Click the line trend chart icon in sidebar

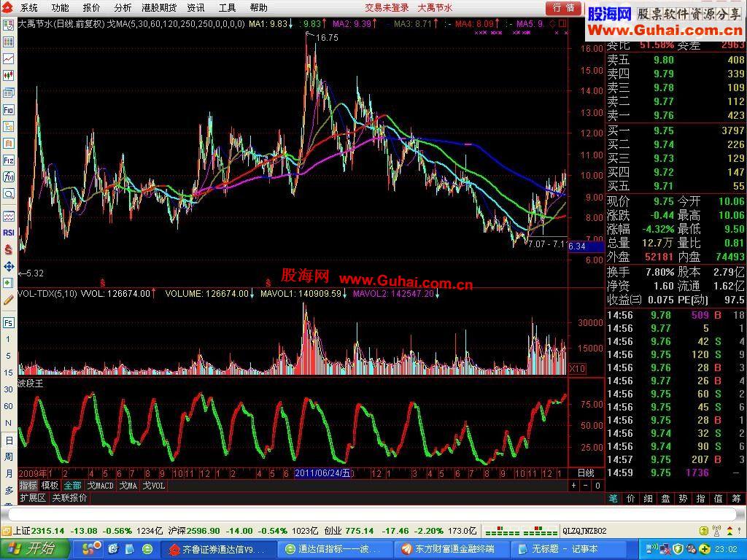tap(8, 58)
